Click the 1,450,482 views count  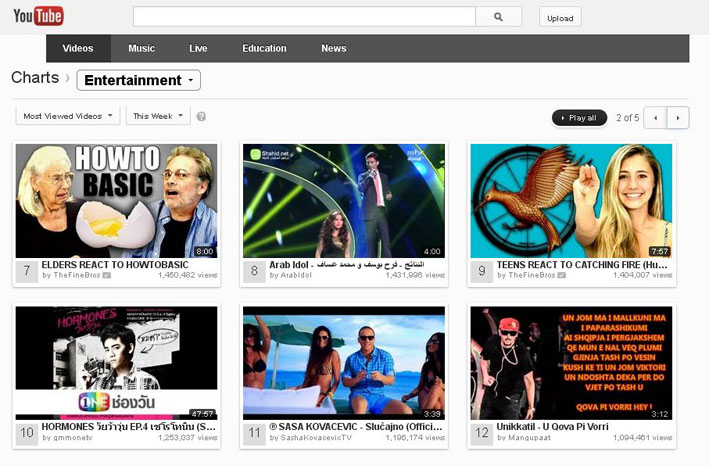pos(188,275)
